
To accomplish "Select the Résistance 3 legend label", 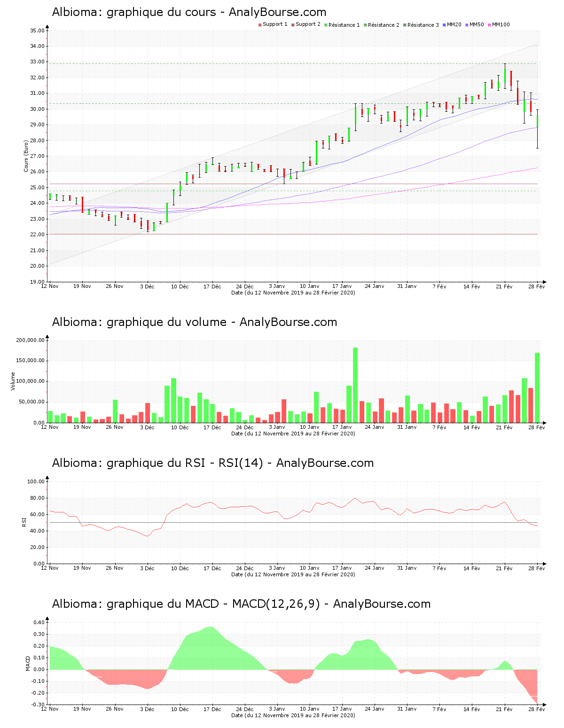I will coord(423,25).
